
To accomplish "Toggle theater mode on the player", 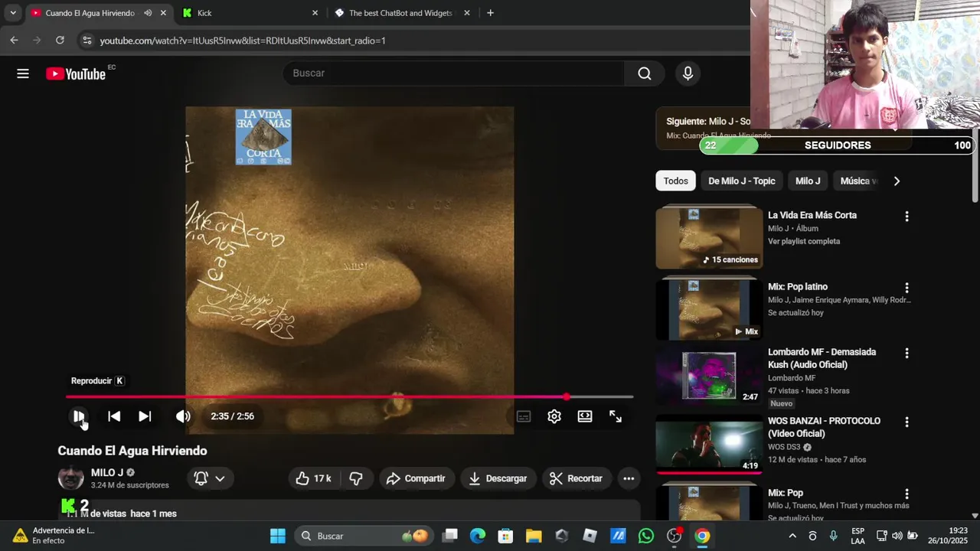I will [x=585, y=416].
